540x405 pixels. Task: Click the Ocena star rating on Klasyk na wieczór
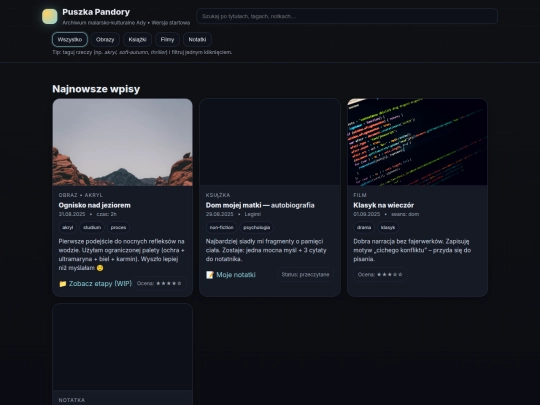coord(380,274)
